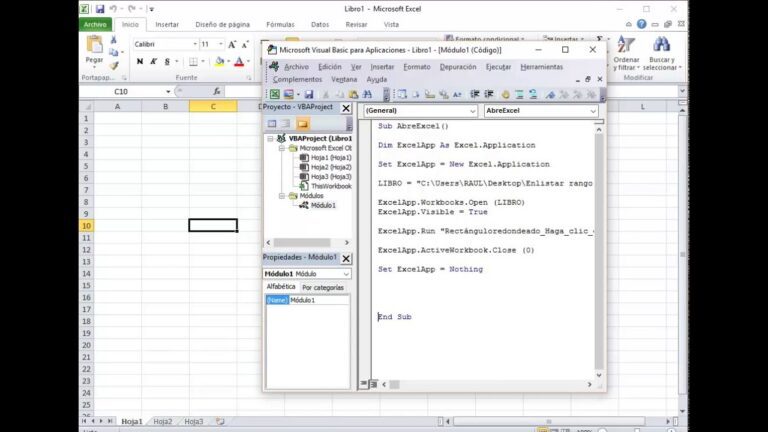Decrease font size with the small A icon
768x432 pixels.
click(x=245, y=44)
